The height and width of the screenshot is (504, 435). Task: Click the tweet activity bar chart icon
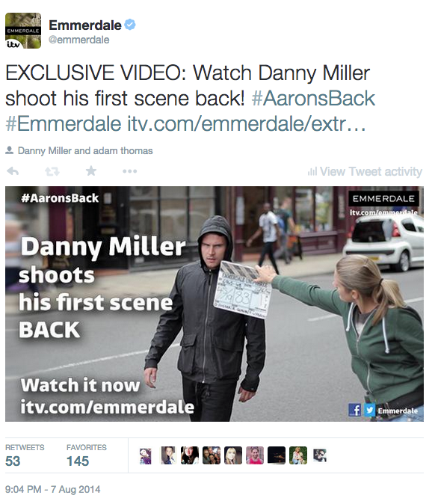(x=312, y=172)
